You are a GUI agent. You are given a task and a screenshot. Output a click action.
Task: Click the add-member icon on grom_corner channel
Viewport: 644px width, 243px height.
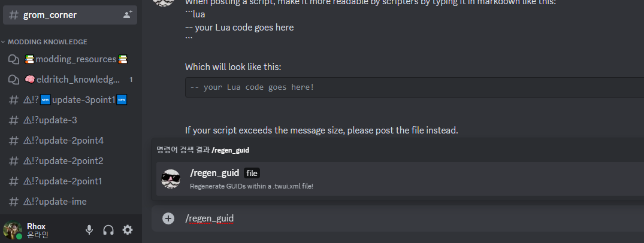[128, 15]
